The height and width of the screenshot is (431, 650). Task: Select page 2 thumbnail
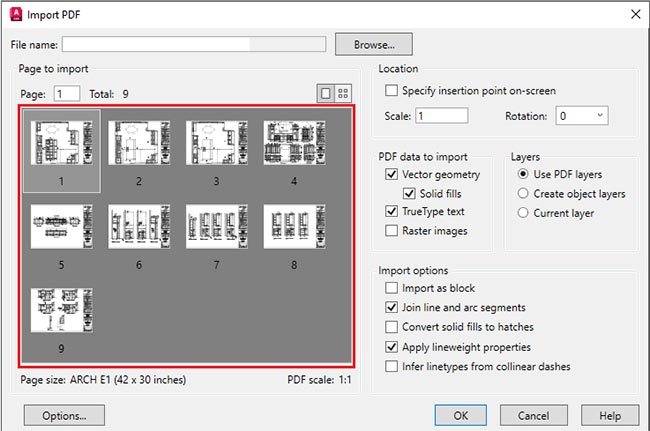(x=139, y=143)
